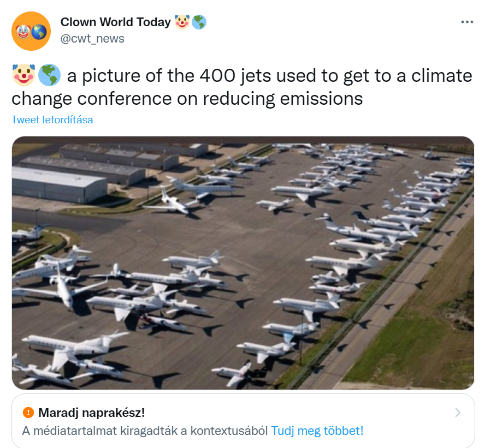Click the tweet text about 400 jets

(242, 87)
